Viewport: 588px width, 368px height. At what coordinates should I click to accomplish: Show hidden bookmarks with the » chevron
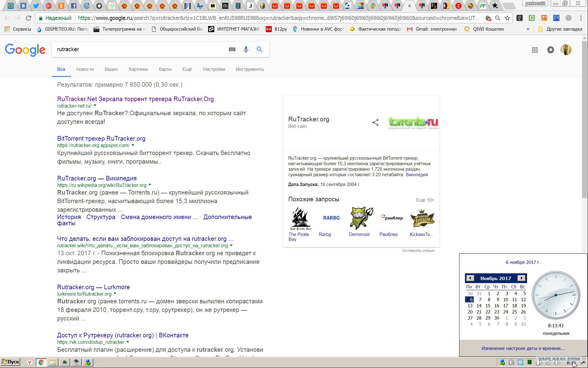tap(528, 29)
